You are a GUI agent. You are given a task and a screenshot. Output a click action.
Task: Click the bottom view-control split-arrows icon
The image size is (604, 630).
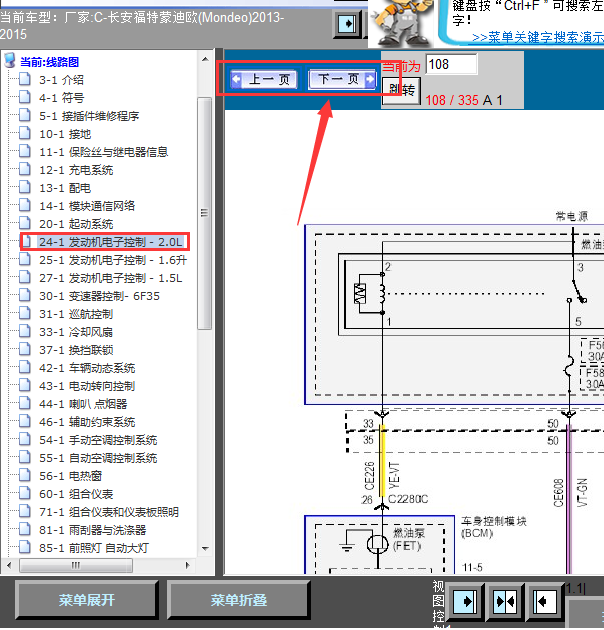click(505, 601)
